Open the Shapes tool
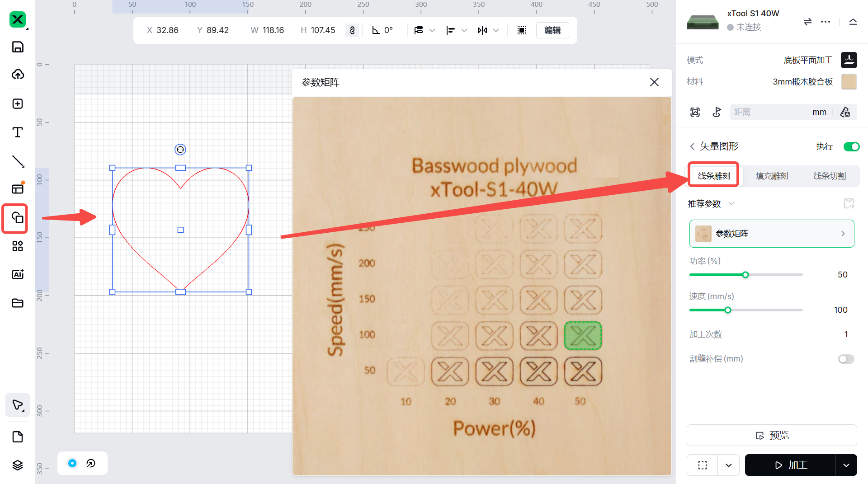This screenshot has width=868, height=484. (18, 218)
